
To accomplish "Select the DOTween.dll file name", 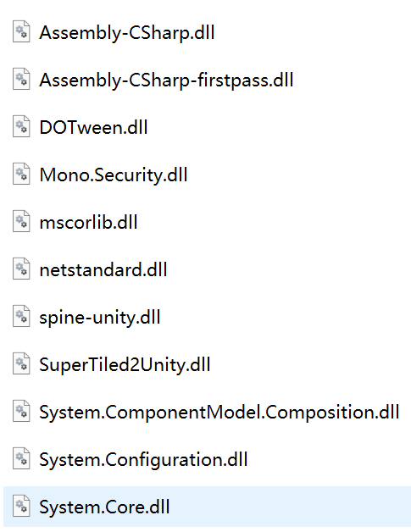I will [93, 128].
